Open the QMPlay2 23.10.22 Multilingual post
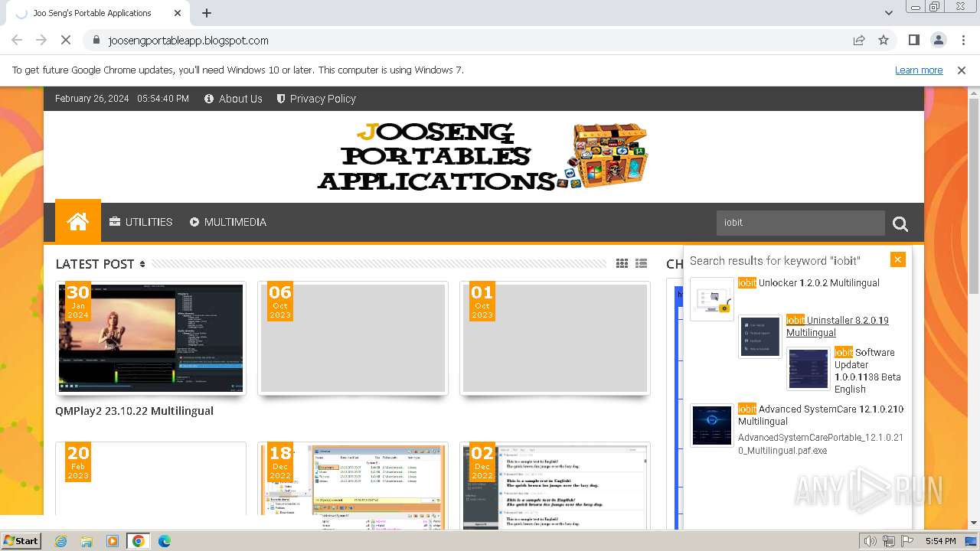980x551 pixels. (x=134, y=411)
